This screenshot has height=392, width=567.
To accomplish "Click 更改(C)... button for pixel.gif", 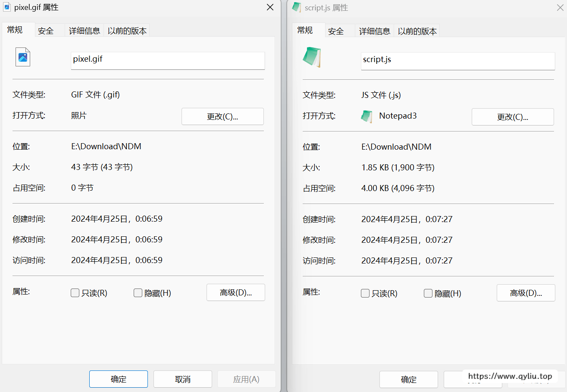I will click(222, 116).
